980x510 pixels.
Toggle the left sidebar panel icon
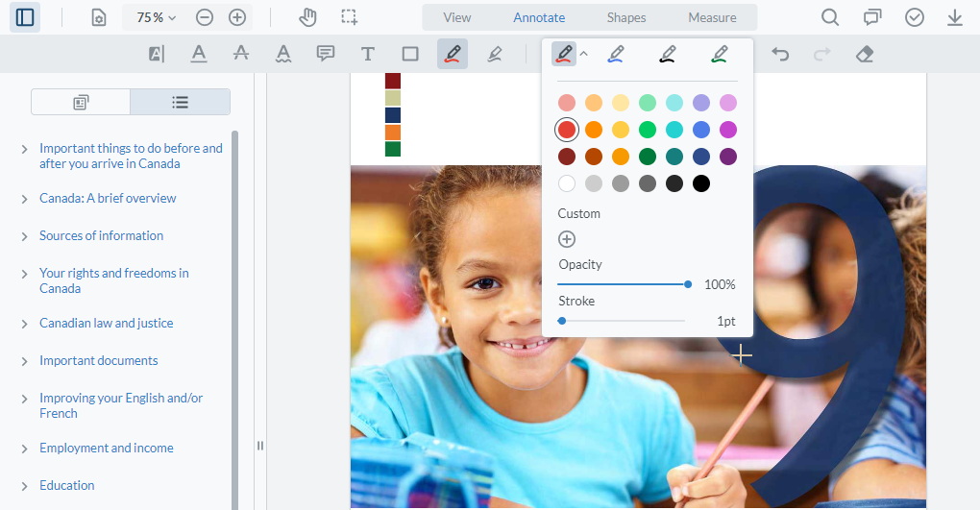click(25, 17)
